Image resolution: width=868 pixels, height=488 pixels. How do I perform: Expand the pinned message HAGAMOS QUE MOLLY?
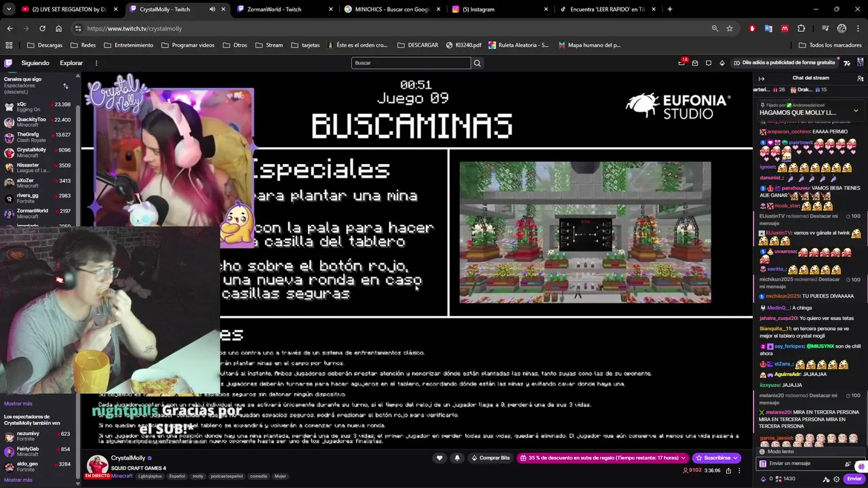pyautogui.click(x=856, y=110)
